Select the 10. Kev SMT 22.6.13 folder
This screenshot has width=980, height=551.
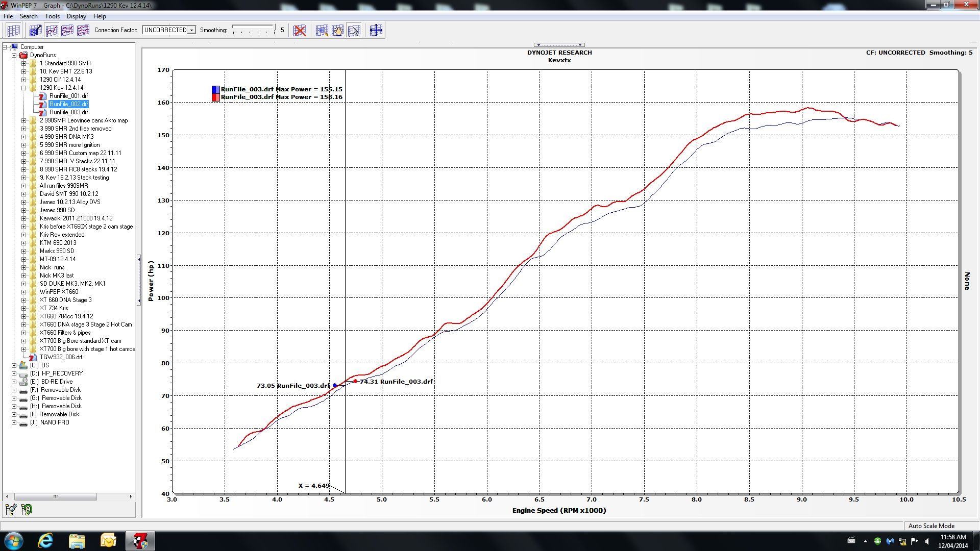[66, 71]
